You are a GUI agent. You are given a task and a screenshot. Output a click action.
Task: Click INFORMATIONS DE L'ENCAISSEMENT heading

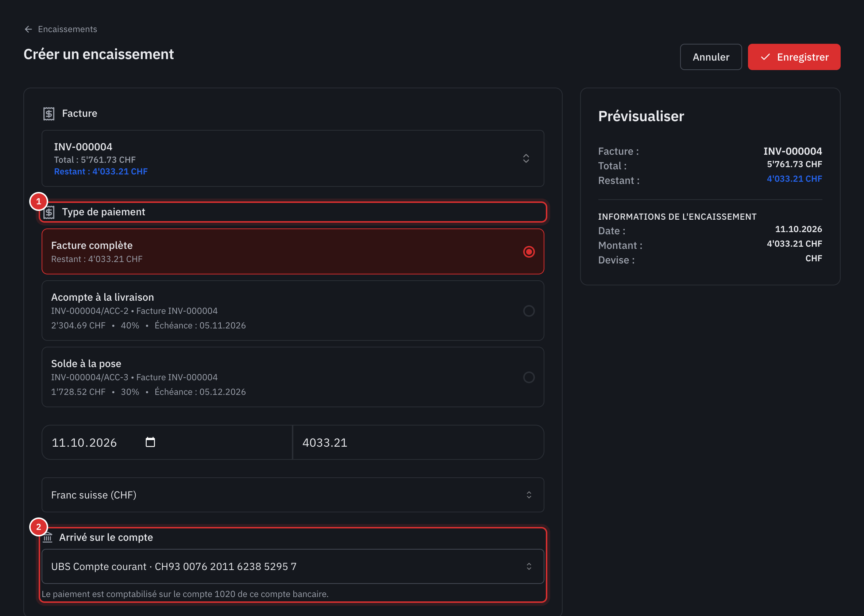coord(677,217)
